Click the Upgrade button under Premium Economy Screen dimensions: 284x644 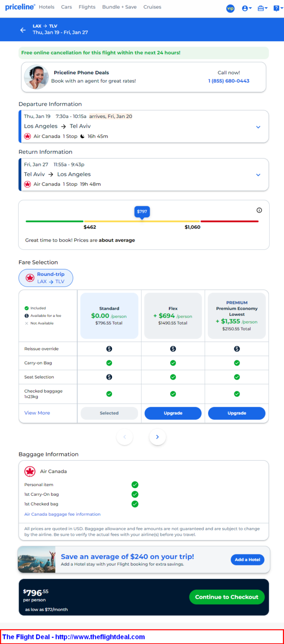coord(237,413)
